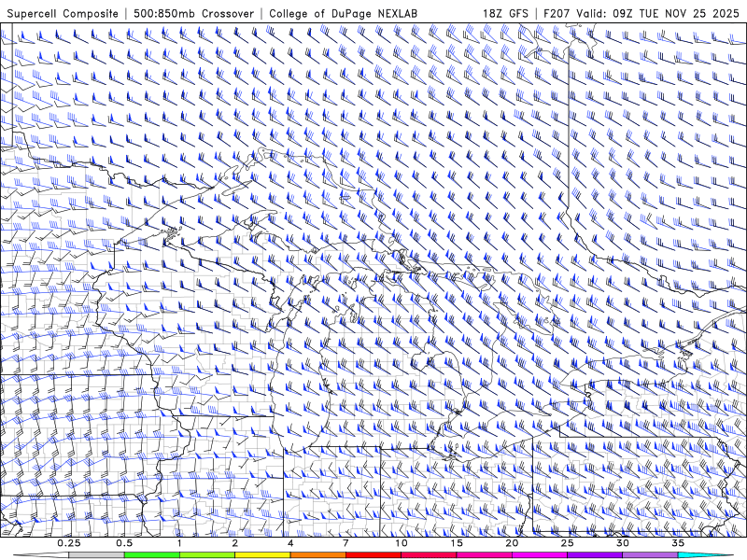Select the orange 4–7 legend swatch
The width and height of the screenshot is (747, 560).
[x=317, y=555]
